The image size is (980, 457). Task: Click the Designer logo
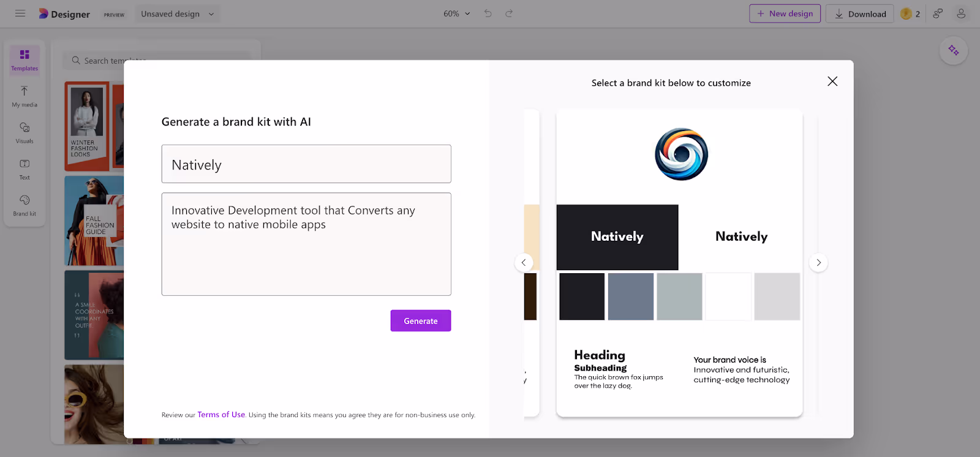[64, 13]
